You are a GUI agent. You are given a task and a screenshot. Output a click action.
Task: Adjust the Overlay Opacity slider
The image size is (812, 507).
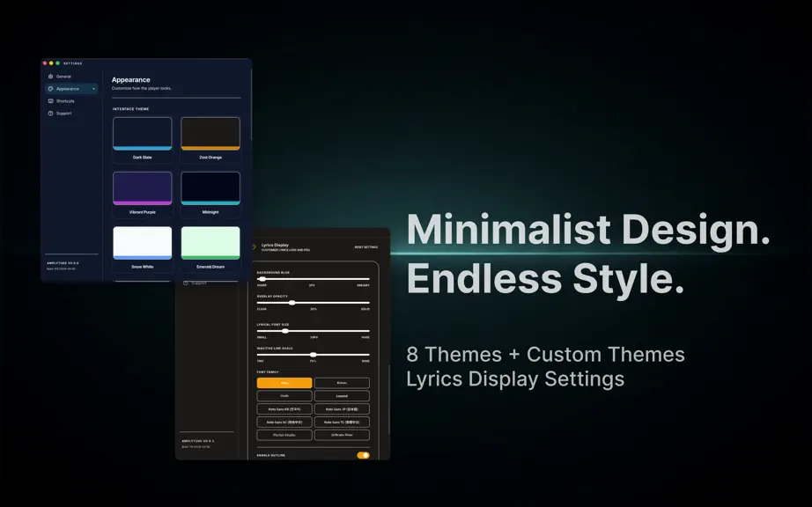click(314, 303)
